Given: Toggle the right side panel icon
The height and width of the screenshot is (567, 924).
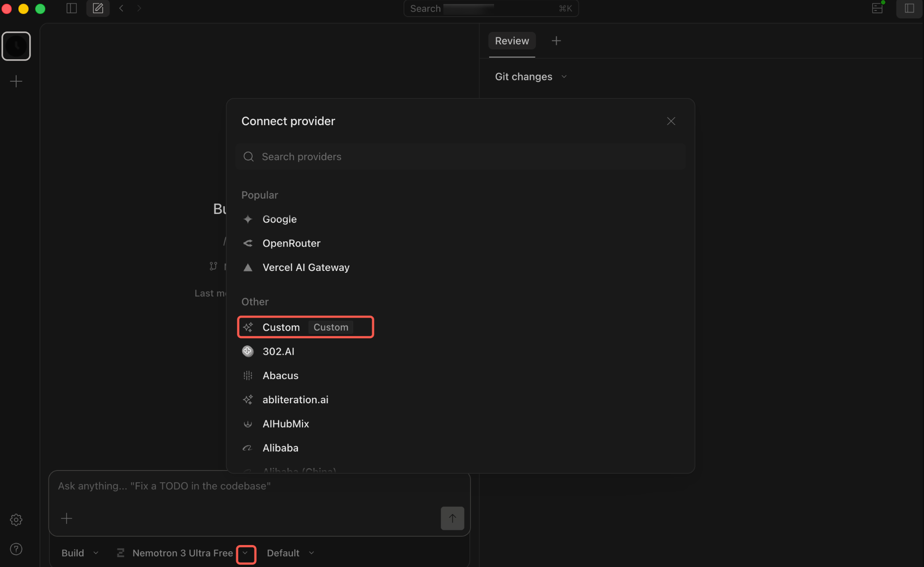Looking at the screenshot, I should pos(909,8).
